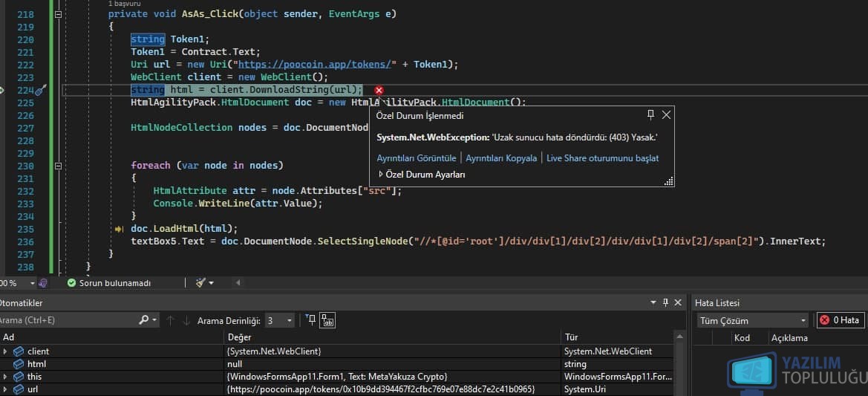Click the pinned items filter icon
The width and height of the screenshot is (868, 396).
coord(310,319)
